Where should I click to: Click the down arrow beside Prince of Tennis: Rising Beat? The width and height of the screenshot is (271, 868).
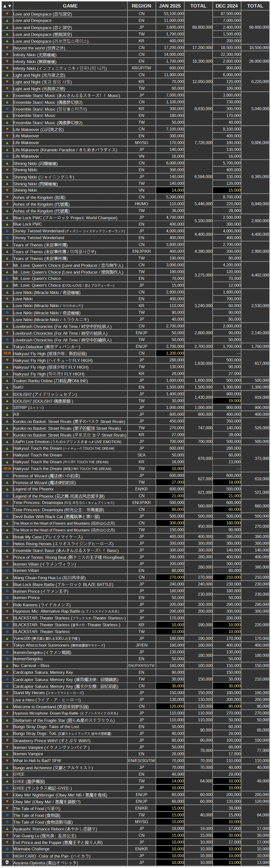(7, 557)
